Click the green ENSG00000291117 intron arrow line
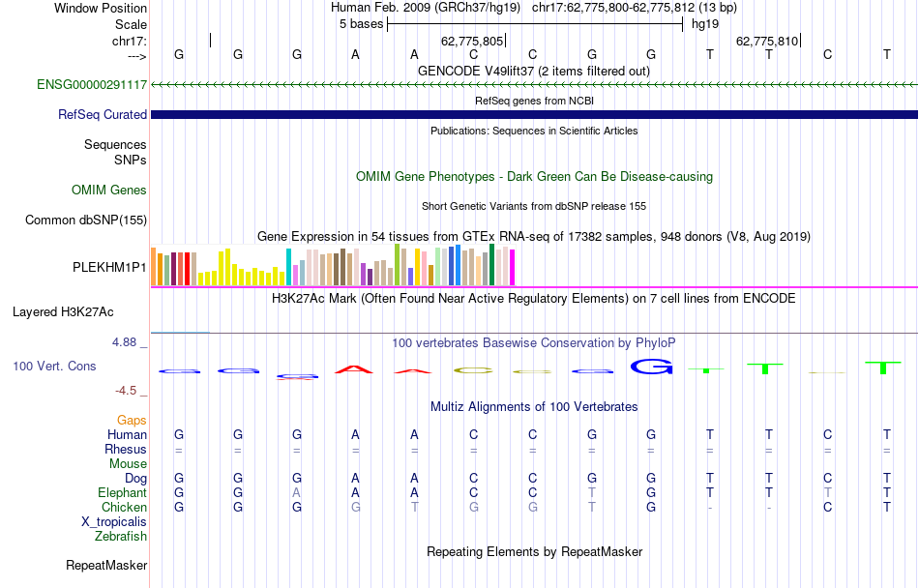This screenshot has width=919, height=588. [x=534, y=85]
